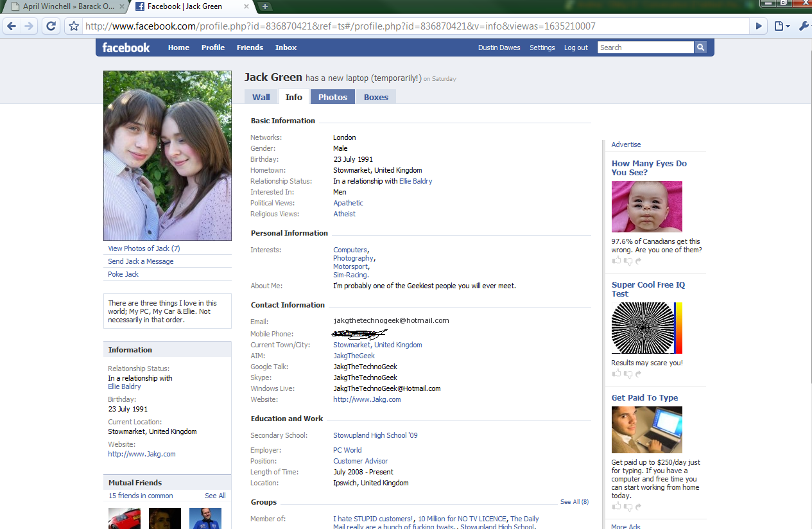Open Profile in the Facebook navigation bar
Screen dimensions: 812x529
click(x=213, y=48)
